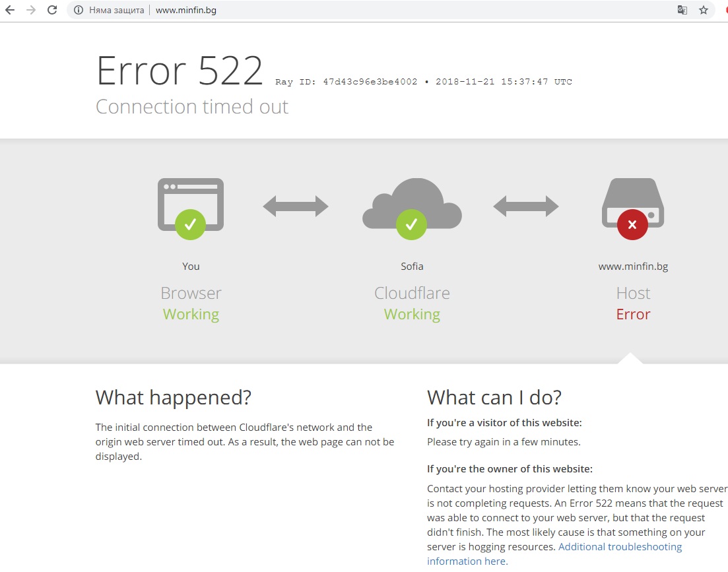This screenshot has width=728, height=572.
Task: Click the green 'Working' text under Browser
Action: pyautogui.click(x=191, y=315)
